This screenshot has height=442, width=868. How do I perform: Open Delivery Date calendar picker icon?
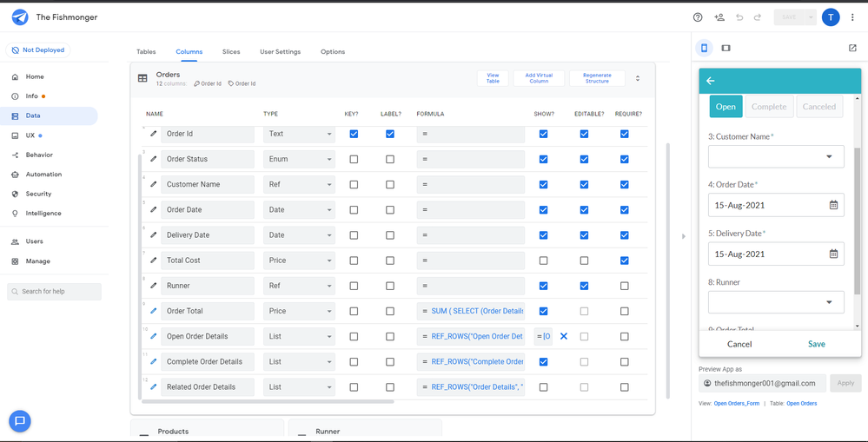[x=833, y=254]
